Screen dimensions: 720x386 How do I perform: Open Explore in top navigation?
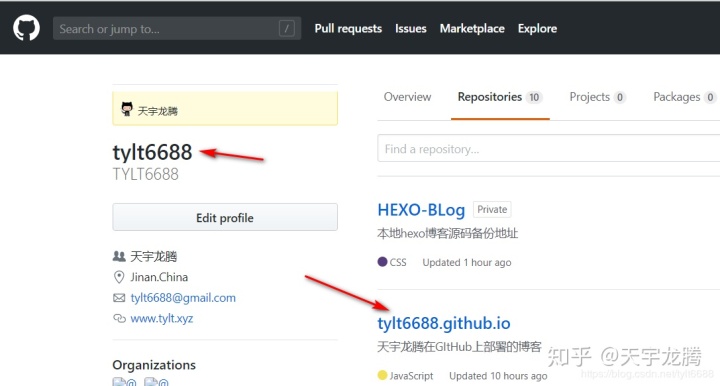[x=537, y=28]
